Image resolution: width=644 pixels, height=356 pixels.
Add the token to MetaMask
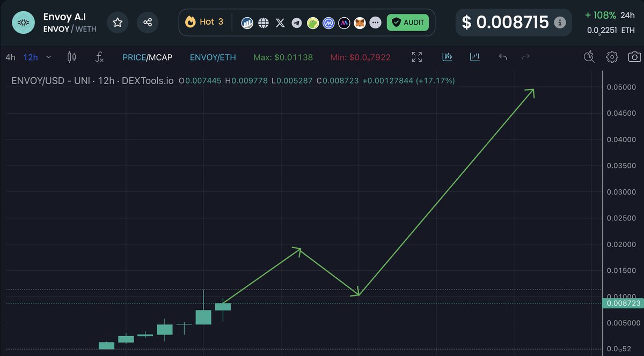tap(360, 23)
